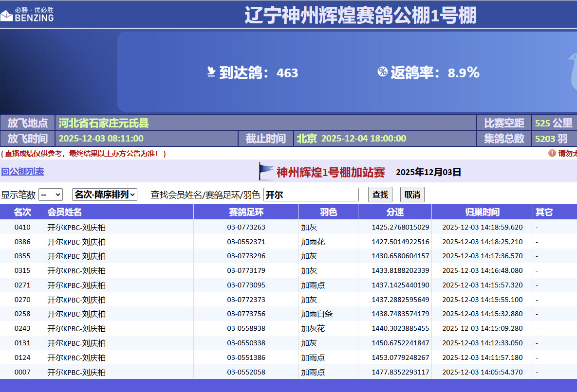
Task: Open the display count dropdown
Action: [x=51, y=195]
